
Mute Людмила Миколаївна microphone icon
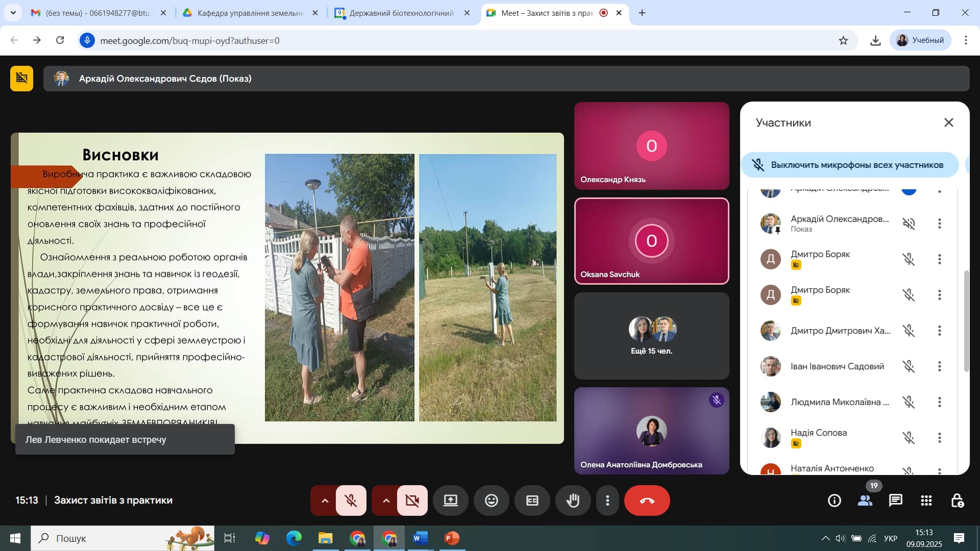pos(909,402)
